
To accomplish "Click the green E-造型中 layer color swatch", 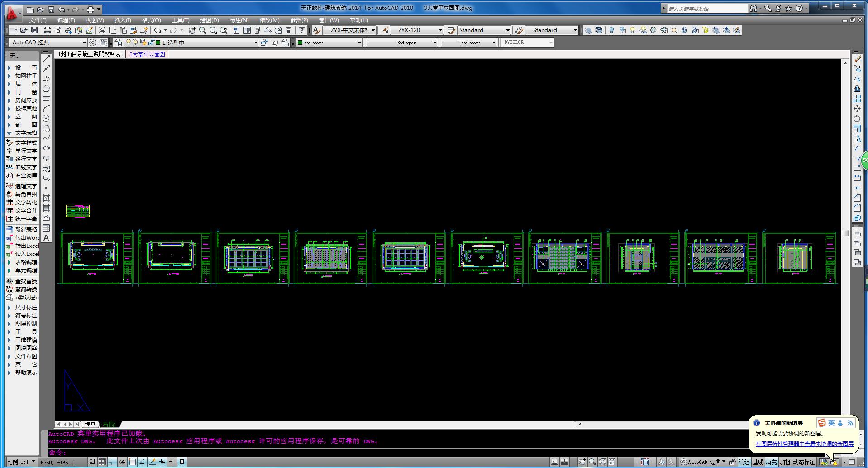I will [158, 43].
